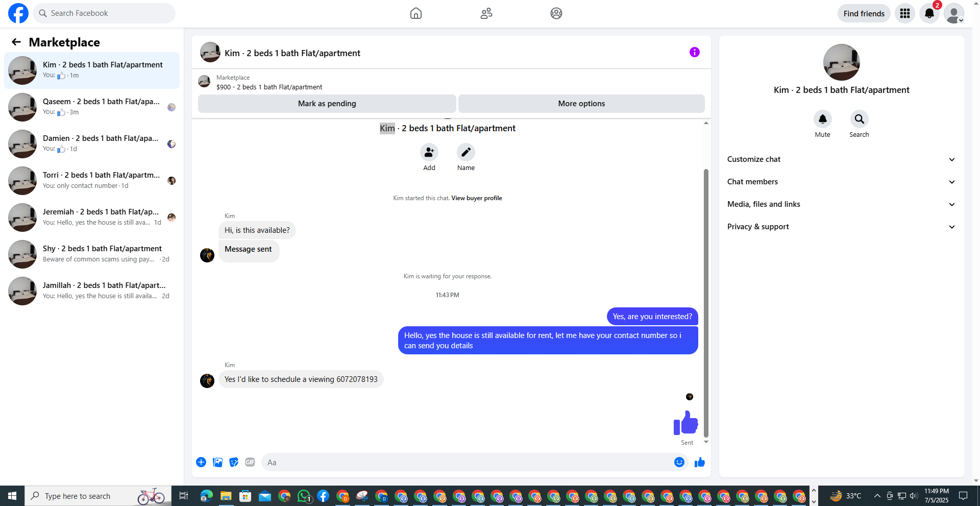
Task: Open the Groups icon in top navigation
Action: (x=556, y=13)
